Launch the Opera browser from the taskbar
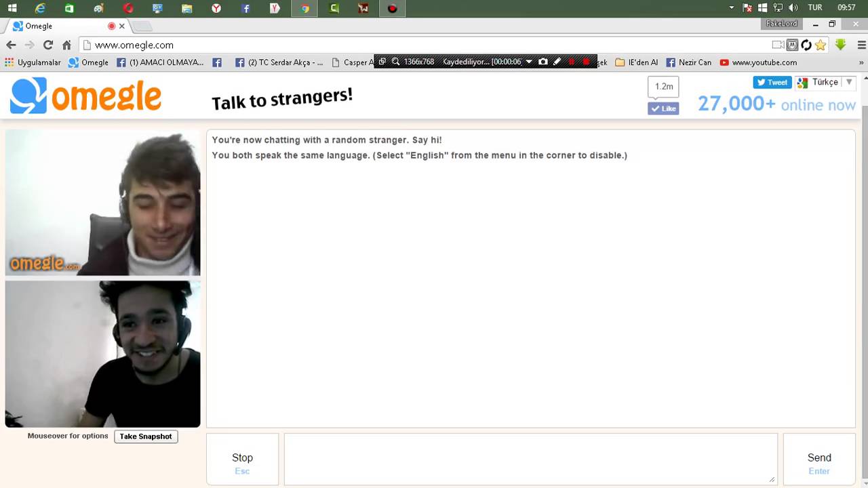This screenshot has height=488, width=868. [x=128, y=8]
